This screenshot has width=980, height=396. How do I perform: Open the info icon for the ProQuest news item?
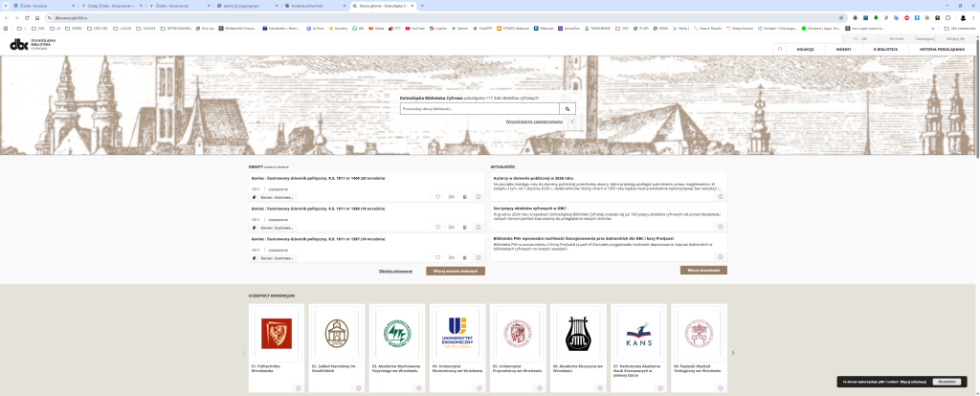[720, 256]
